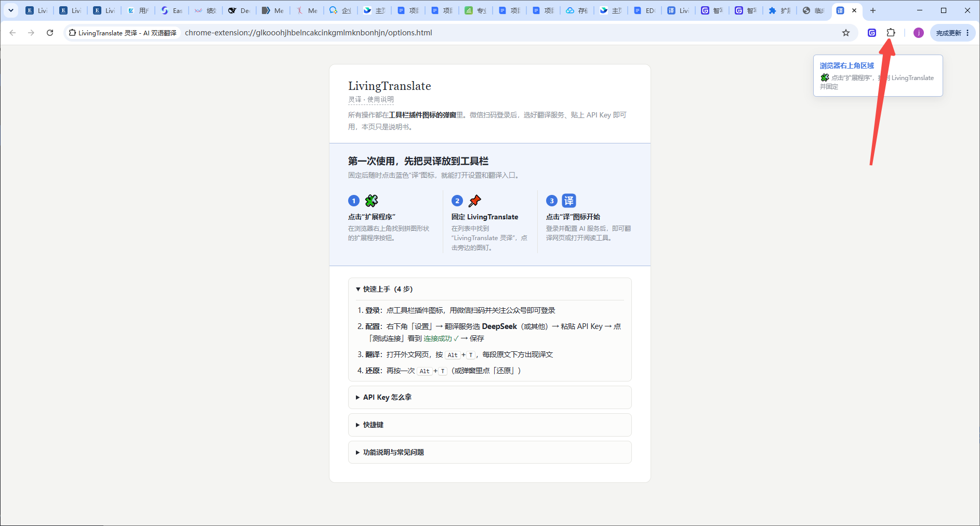Open the Chrome three-dot menu

968,33
